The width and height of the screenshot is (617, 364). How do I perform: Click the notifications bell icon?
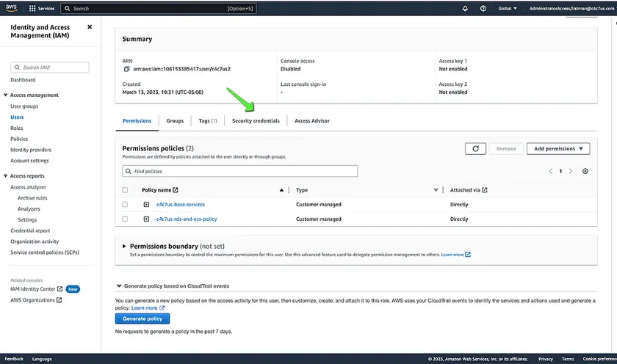click(465, 8)
